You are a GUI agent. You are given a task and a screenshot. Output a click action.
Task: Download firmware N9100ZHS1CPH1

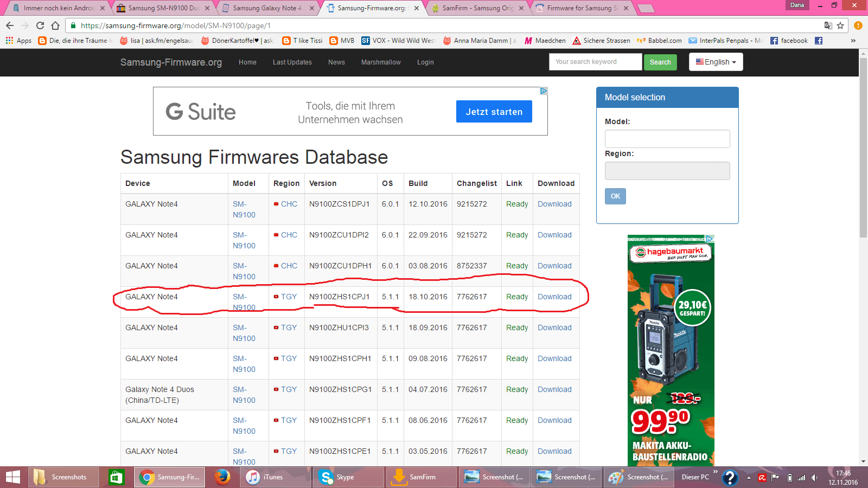point(554,358)
